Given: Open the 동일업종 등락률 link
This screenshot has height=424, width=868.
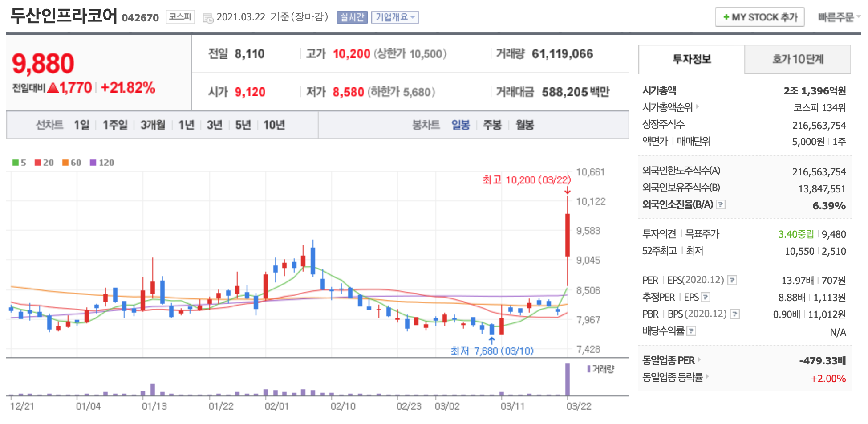Looking at the screenshot, I should pos(675,377).
